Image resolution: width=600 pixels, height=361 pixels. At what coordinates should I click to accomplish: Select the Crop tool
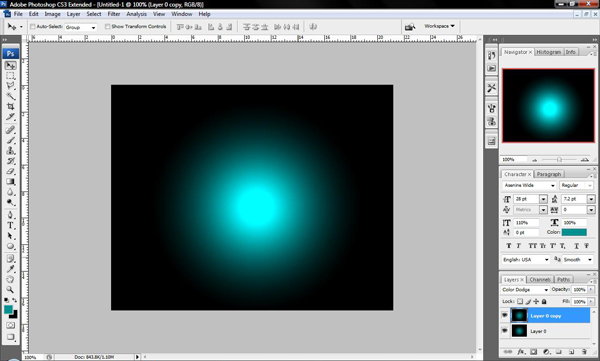coord(10,106)
